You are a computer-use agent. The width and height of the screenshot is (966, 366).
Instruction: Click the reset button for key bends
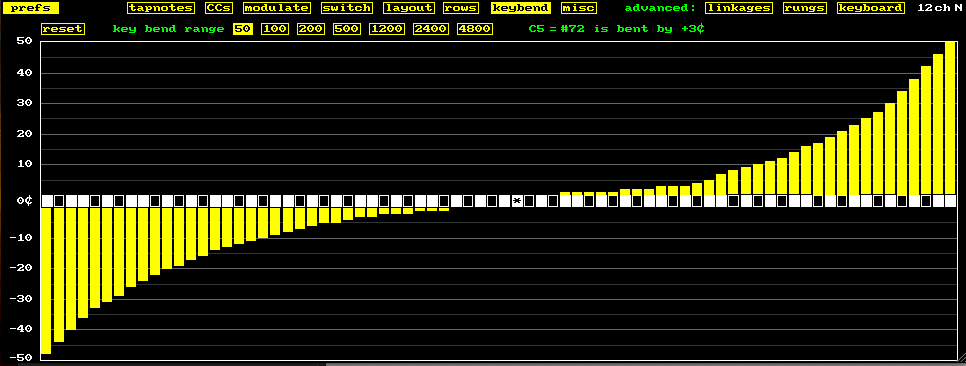point(63,29)
